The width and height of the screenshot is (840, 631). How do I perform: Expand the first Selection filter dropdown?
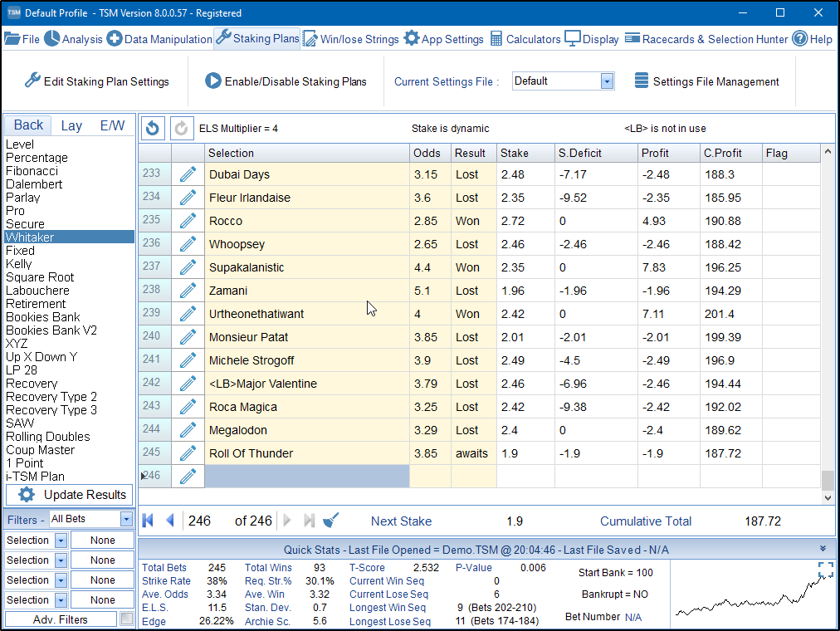61,541
